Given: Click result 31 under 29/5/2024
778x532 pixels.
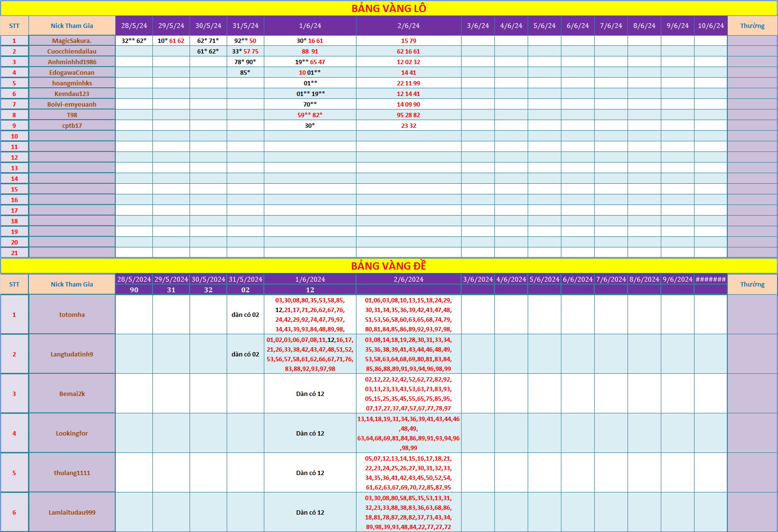Looking at the screenshot, I should point(171,289).
